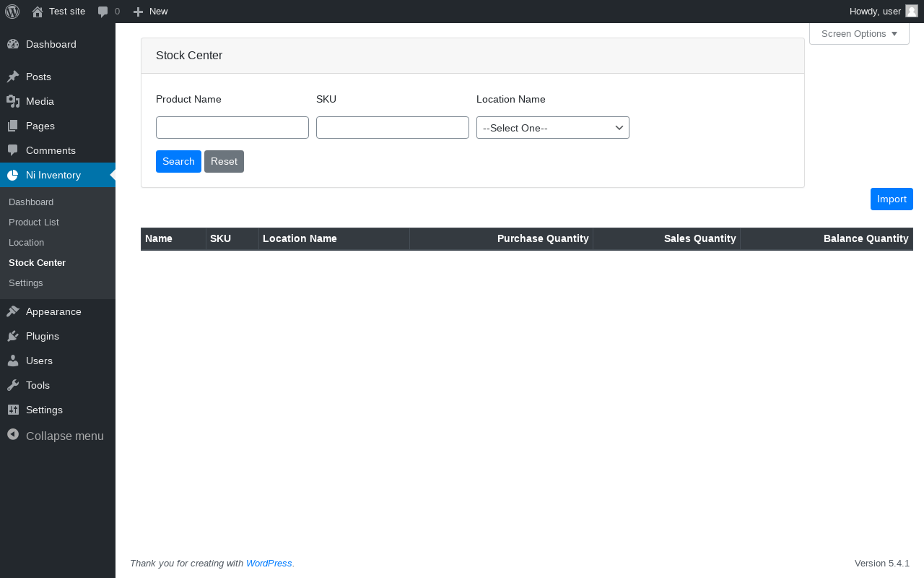Open the Ni Inventory menu
924x578 pixels.
[x=58, y=175]
